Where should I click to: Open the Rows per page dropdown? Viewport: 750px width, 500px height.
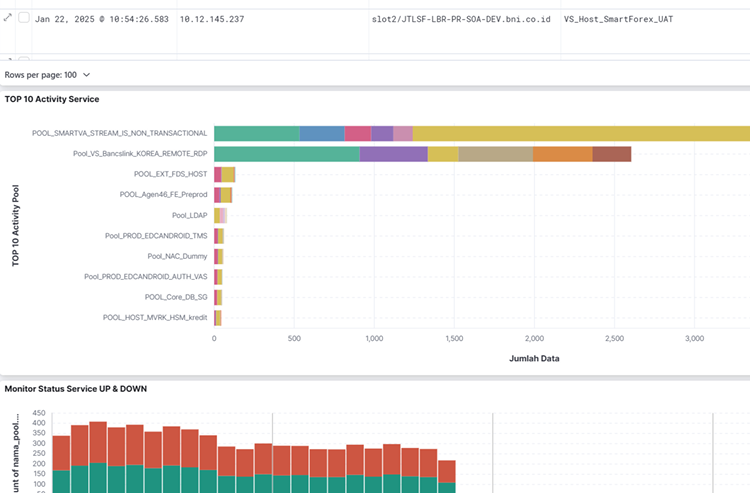tap(47, 75)
